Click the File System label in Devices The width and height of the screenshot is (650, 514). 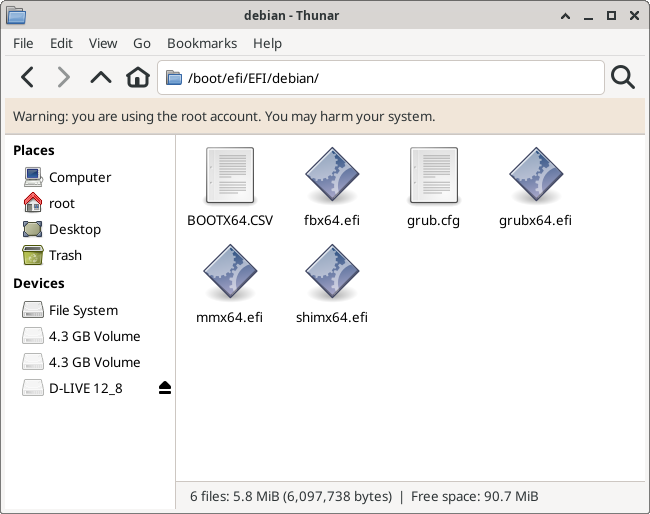coord(83,310)
